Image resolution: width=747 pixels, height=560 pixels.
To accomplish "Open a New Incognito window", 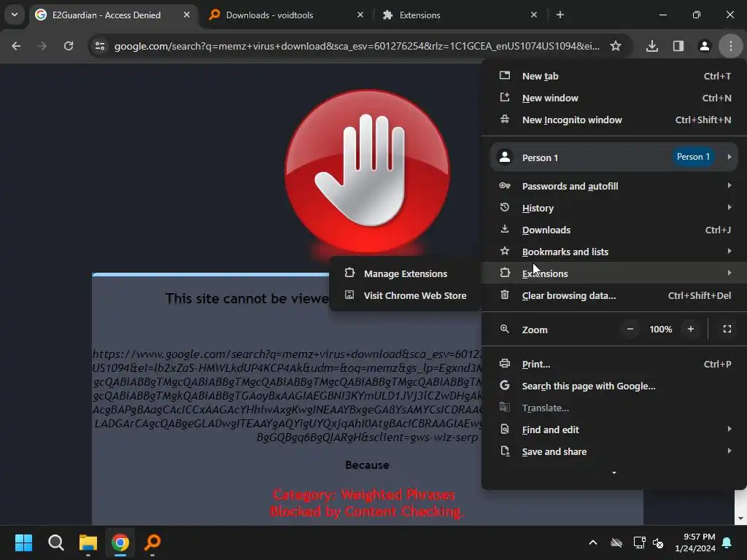I will click(x=614, y=120).
